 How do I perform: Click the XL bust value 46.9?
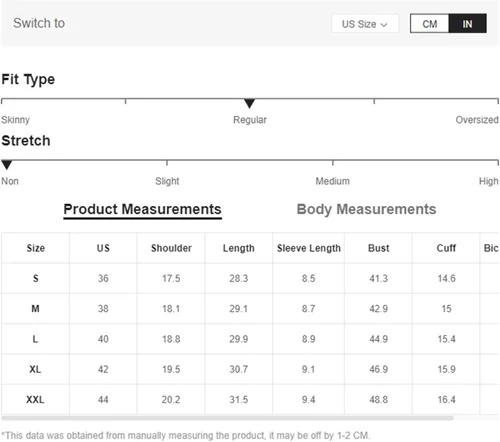click(x=379, y=369)
